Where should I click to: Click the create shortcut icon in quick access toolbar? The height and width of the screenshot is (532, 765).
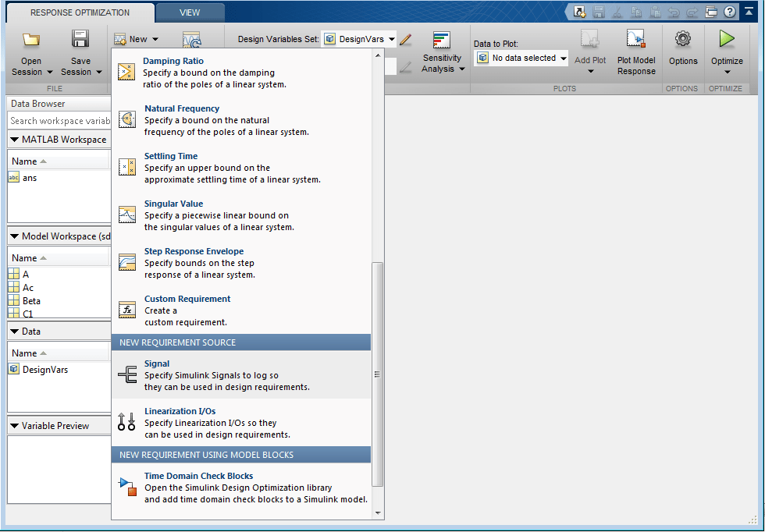click(579, 12)
